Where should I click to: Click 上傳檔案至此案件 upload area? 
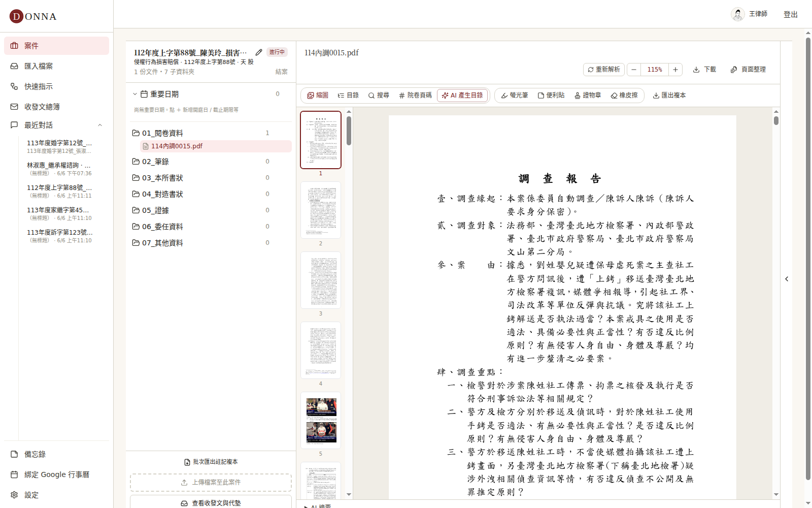[211, 483]
